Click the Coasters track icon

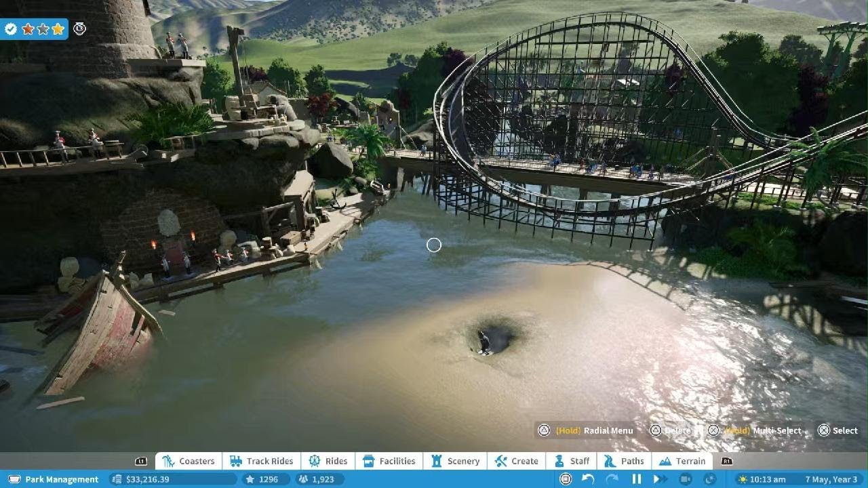pos(168,461)
